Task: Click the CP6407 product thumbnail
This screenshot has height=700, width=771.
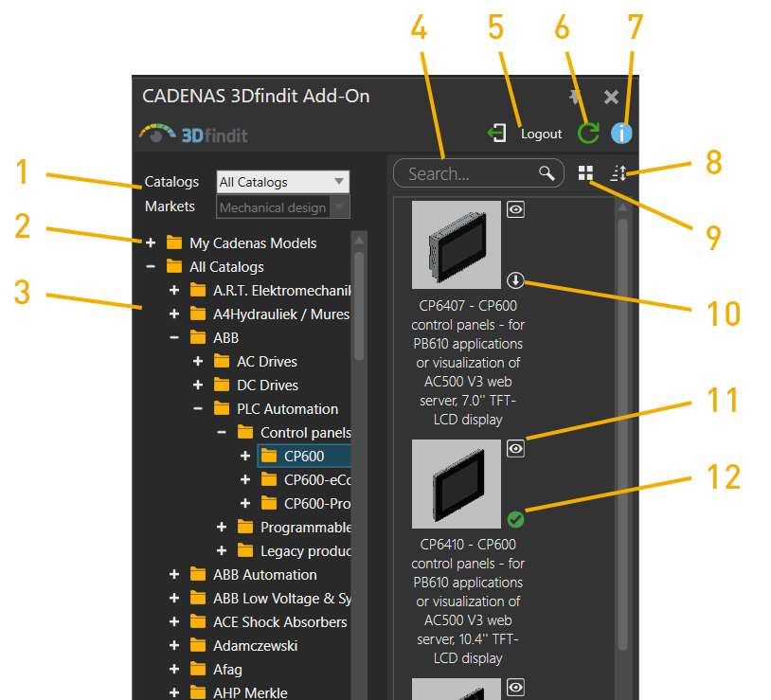Action: tap(457, 245)
